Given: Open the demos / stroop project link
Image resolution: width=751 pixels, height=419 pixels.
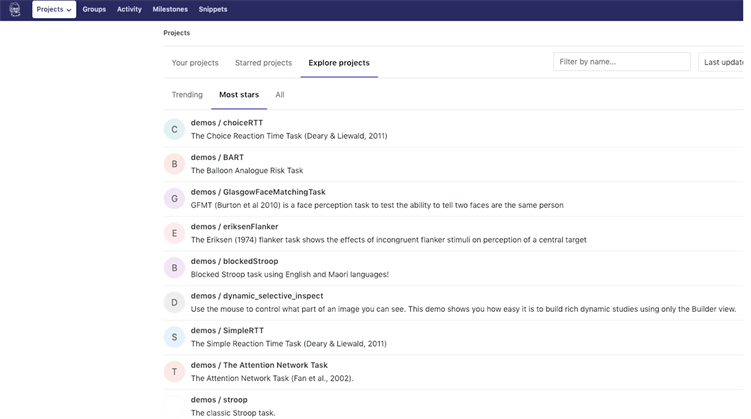Looking at the screenshot, I should tap(219, 400).
